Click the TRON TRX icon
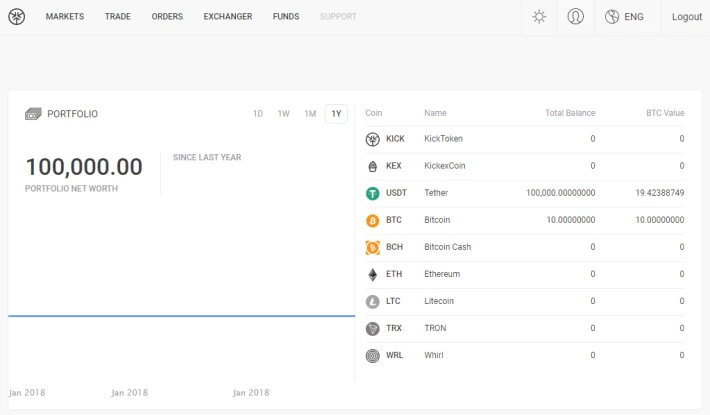 tap(373, 328)
